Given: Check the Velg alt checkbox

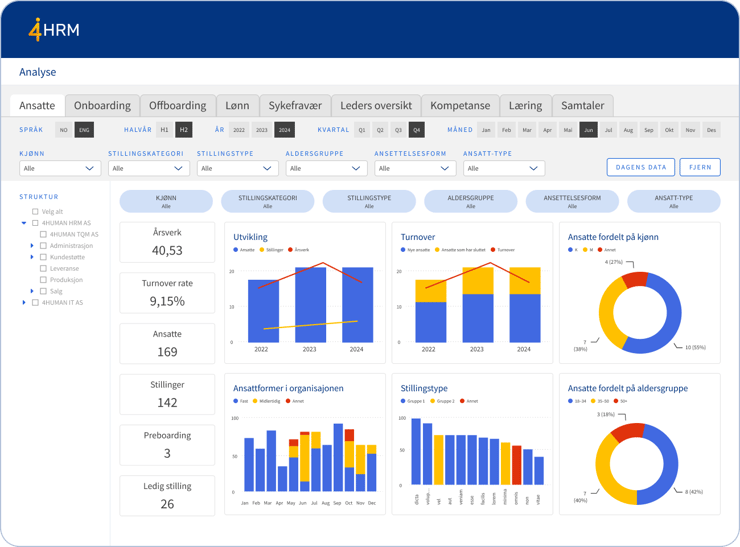Looking at the screenshot, I should [x=35, y=211].
